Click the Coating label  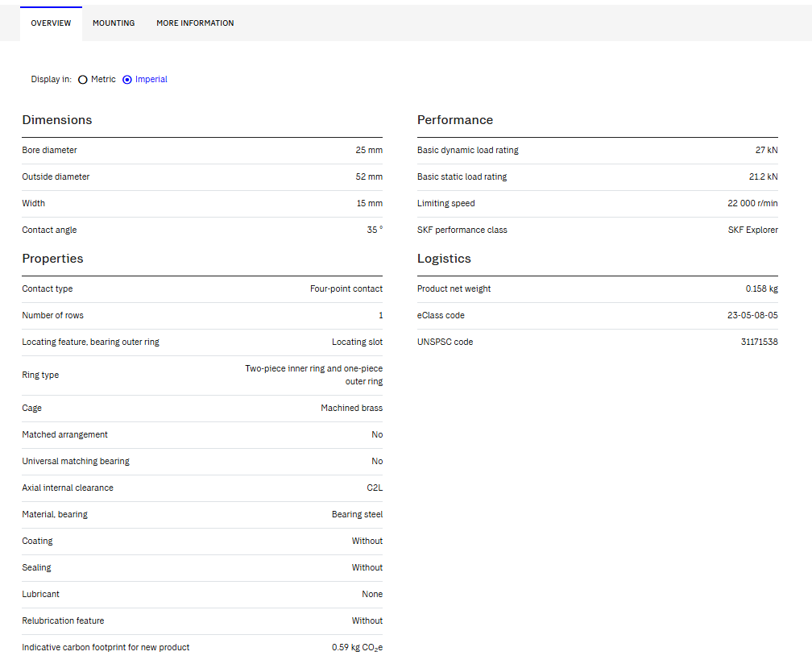(37, 542)
